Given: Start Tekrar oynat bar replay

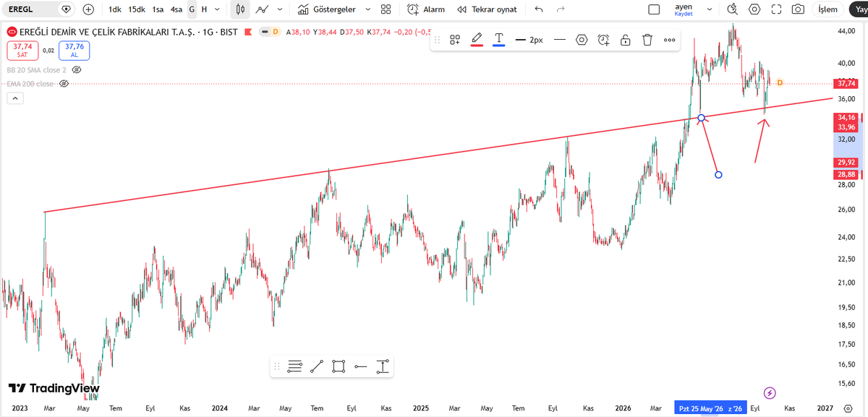Looking at the screenshot, I should click(x=487, y=9).
